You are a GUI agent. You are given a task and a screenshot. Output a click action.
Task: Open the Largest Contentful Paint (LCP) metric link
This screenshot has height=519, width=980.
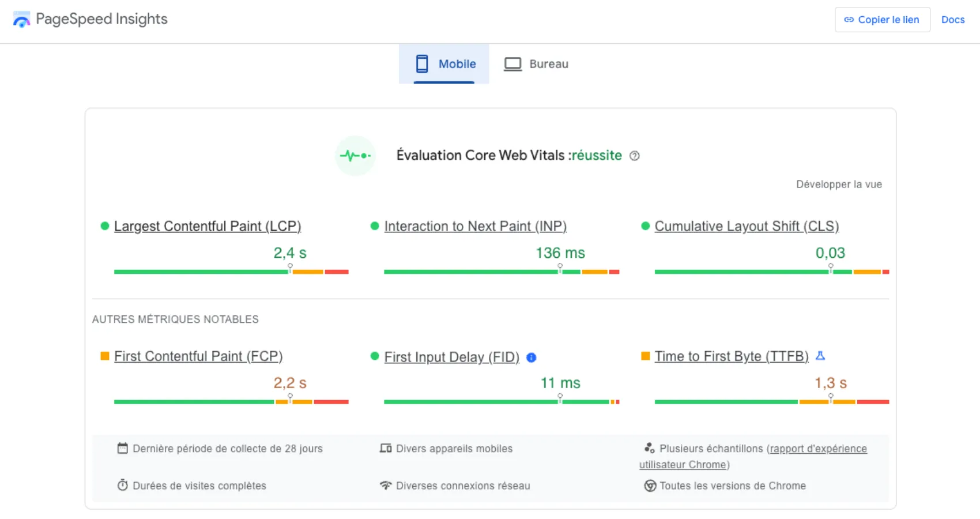coord(208,226)
